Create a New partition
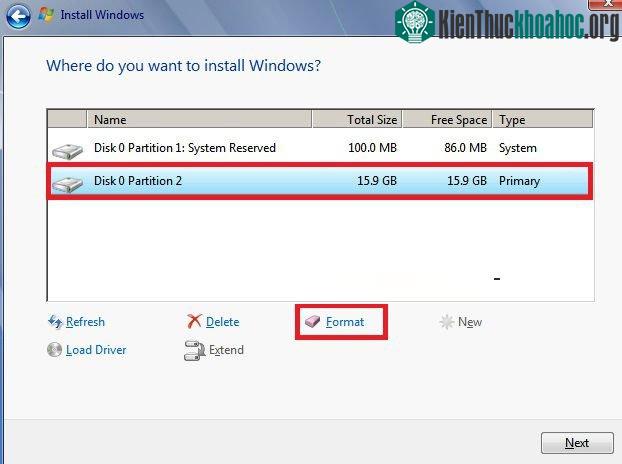Viewport: 622px width, 464px height. [x=470, y=322]
